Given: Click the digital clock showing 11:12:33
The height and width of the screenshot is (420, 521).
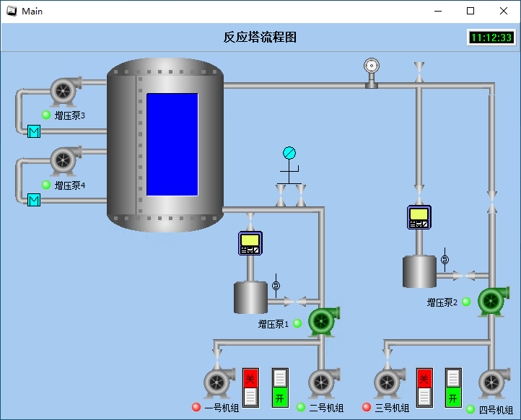Looking at the screenshot, I should tap(491, 38).
